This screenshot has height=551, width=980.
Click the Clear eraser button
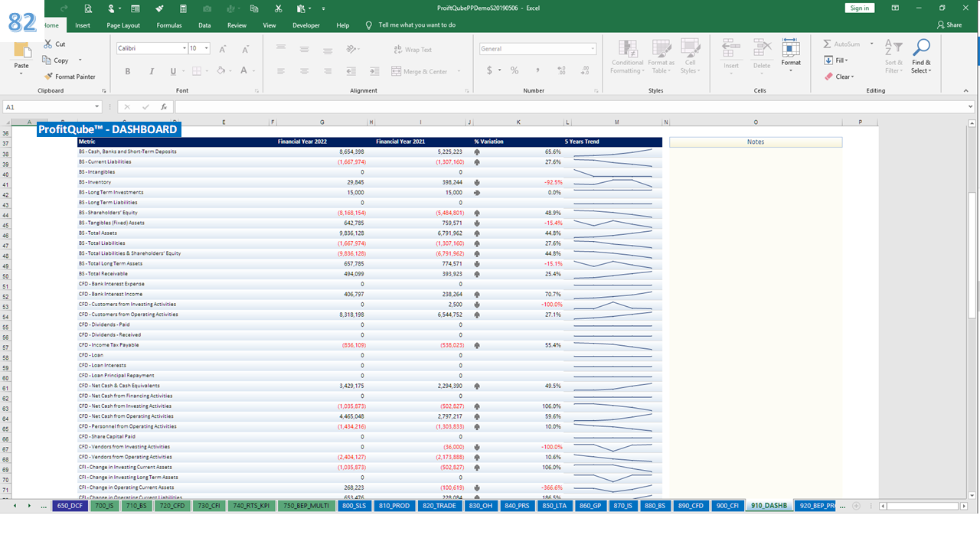click(839, 77)
